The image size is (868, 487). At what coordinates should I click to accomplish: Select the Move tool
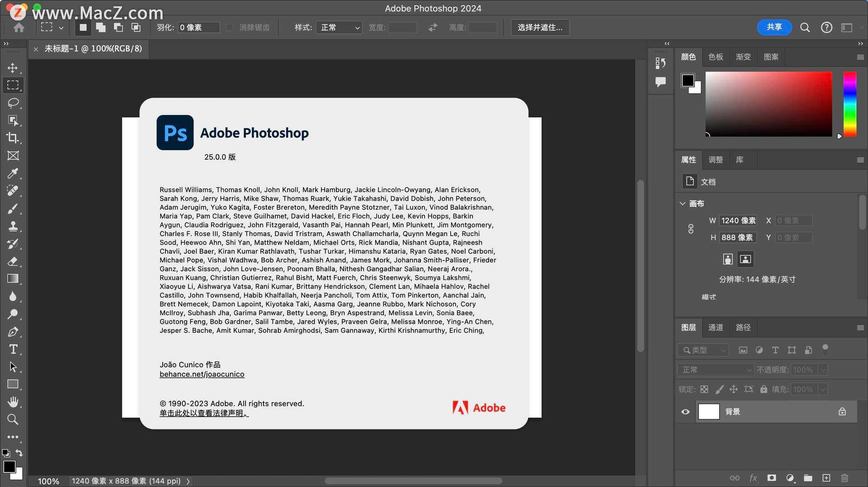click(x=13, y=68)
